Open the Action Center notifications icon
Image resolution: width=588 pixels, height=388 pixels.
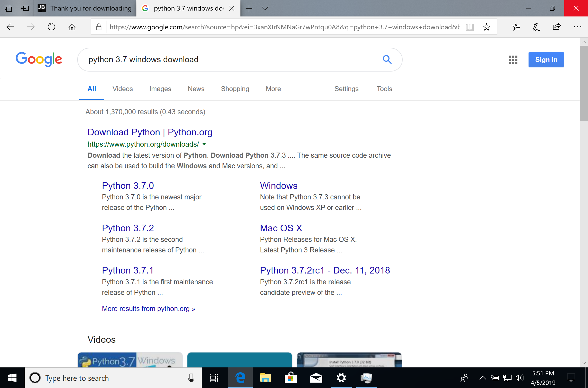[571, 378]
